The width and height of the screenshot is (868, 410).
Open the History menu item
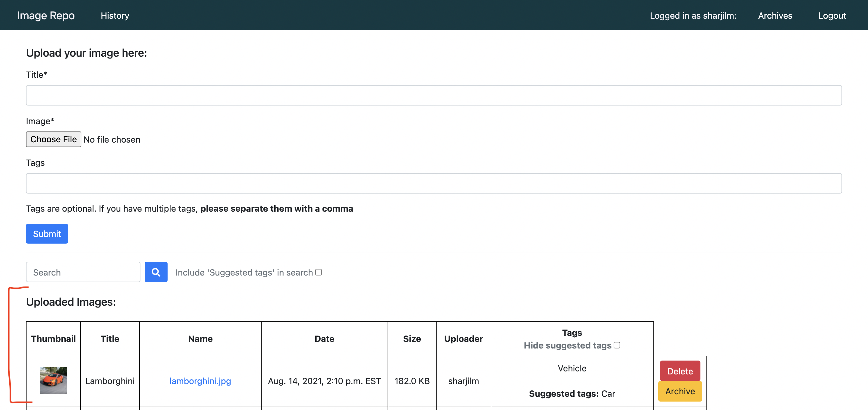tap(115, 15)
